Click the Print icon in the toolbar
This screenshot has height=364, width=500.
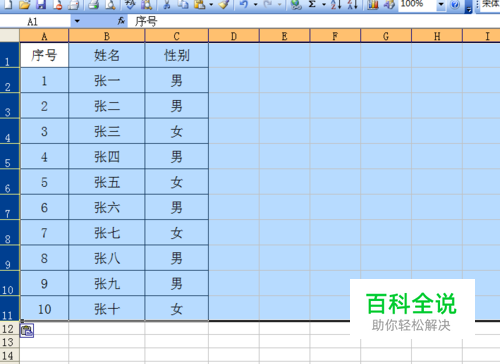coord(73,4)
